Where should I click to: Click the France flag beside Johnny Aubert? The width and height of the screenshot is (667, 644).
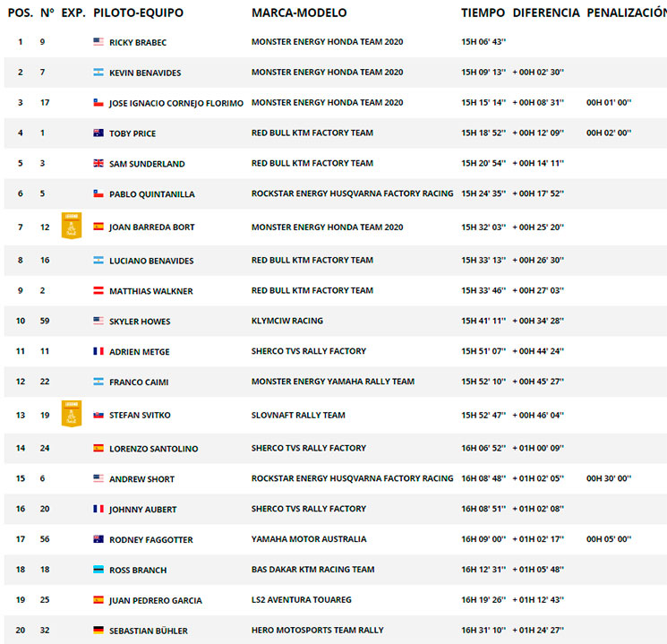click(x=98, y=508)
